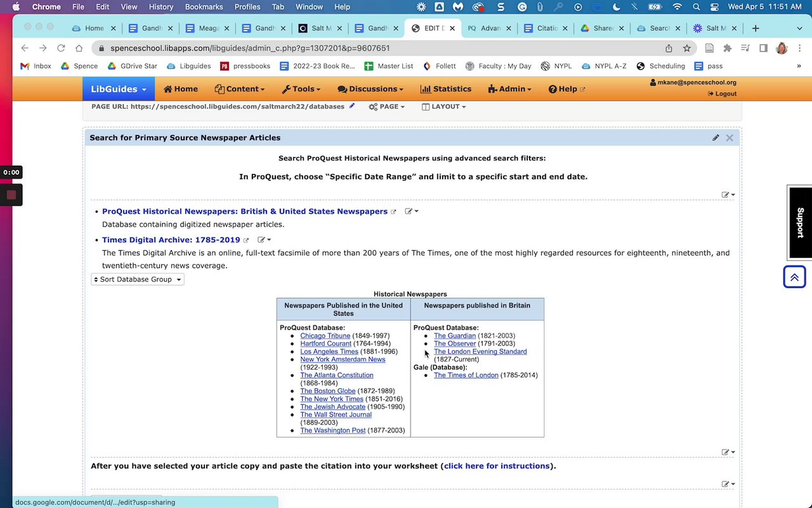Image resolution: width=812 pixels, height=508 pixels.
Task: Open edit dropdown below the search instructions text
Action: tap(728, 195)
